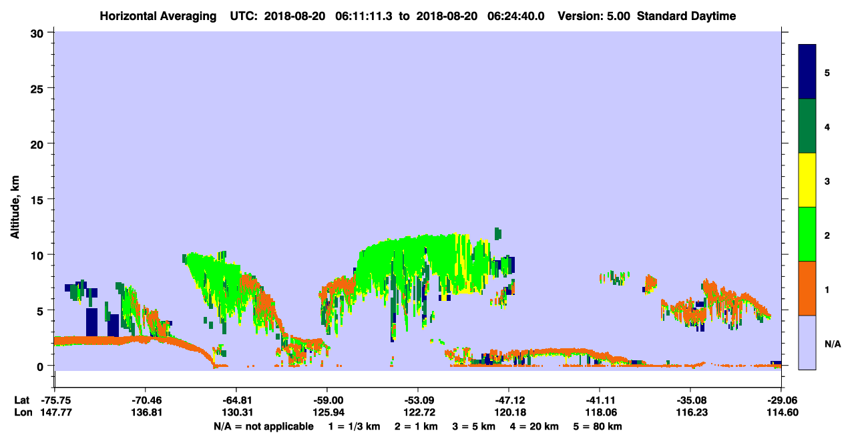Click the '3 = 5 km' legend text
This screenshot has width=868, height=445.
click(474, 426)
